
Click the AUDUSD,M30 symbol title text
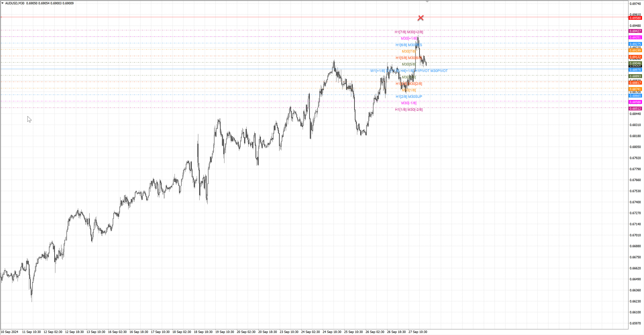[x=15, y=3]
